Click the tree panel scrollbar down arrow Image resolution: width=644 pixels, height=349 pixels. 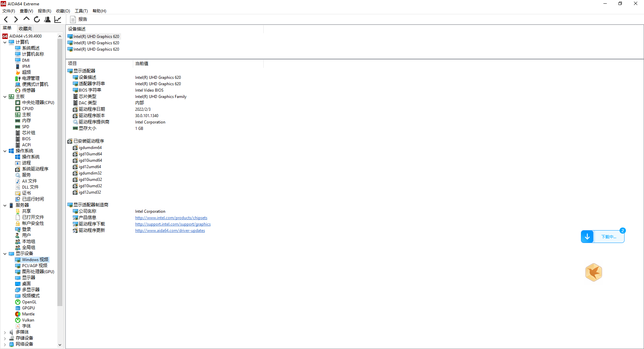[60, 345]
